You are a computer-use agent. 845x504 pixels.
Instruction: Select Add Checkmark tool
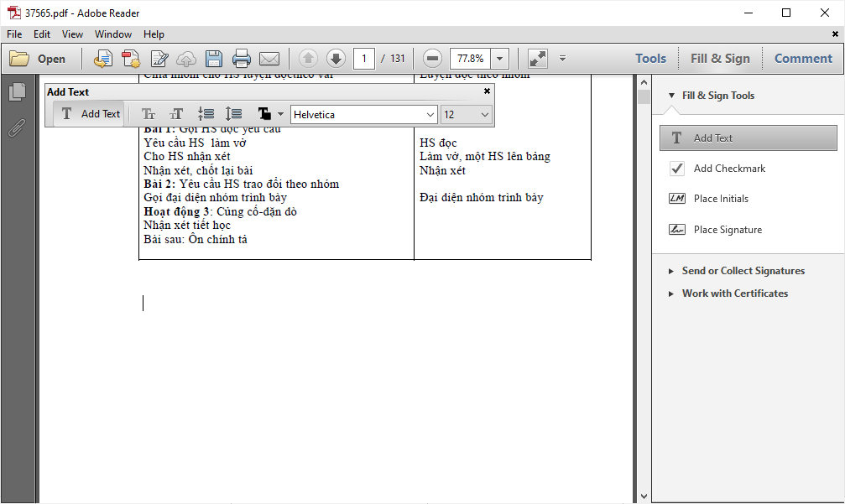(x=728, y=169)
